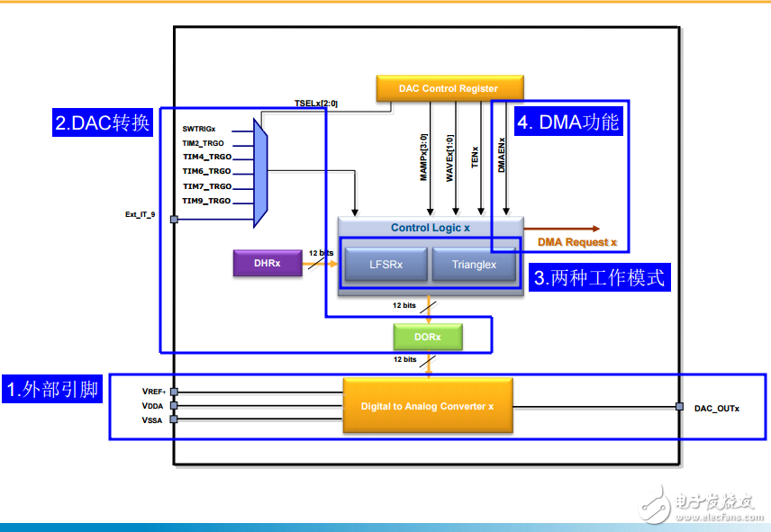Viewport: 771px width, 532px height.
Task: Click the Trianglex block
Action: pos(474,265)
